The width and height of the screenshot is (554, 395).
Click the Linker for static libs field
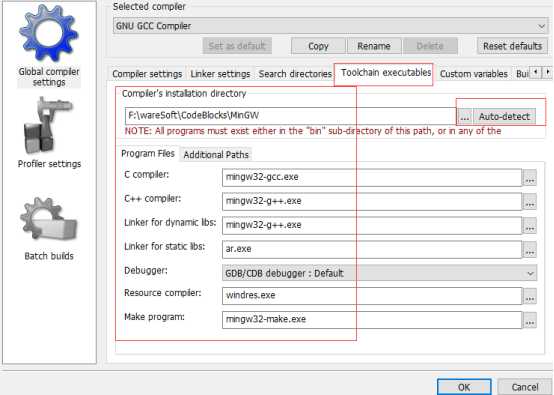(x=372, y=249)
